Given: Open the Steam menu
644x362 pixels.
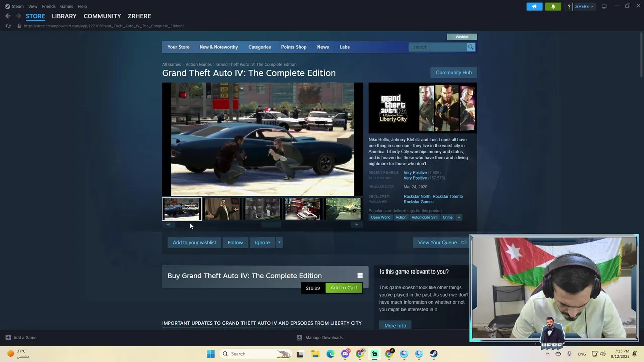Looking at the screenshot, I should tap(14, 6).
